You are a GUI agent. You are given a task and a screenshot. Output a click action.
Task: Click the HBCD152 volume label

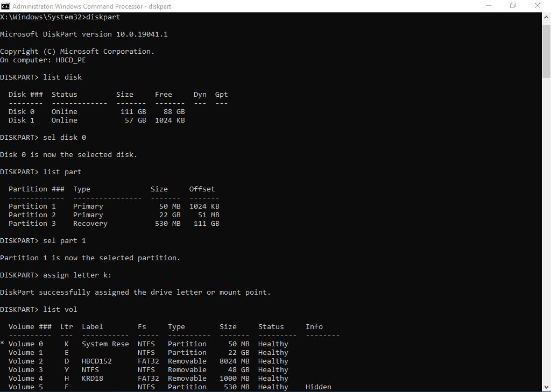click(x=97, y=361)
